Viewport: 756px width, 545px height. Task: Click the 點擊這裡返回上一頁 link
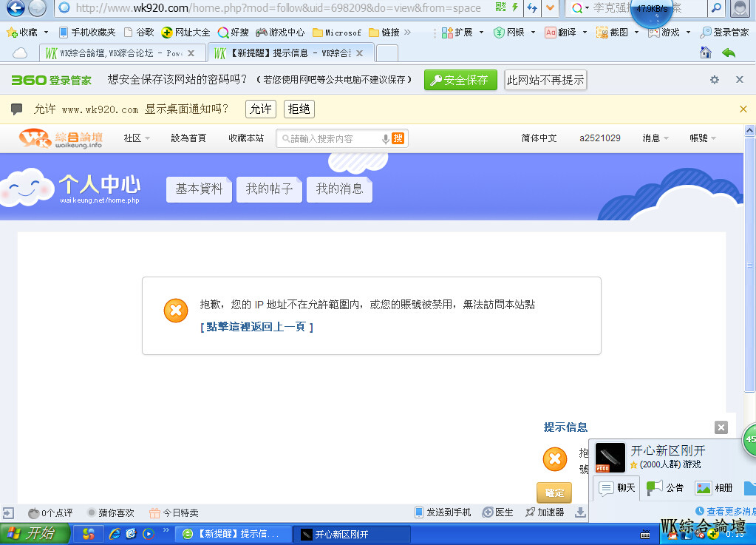tap(257, 327)
